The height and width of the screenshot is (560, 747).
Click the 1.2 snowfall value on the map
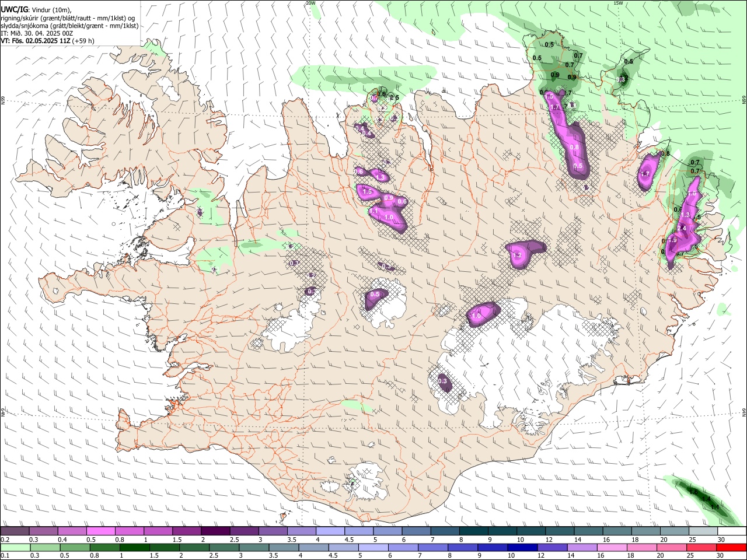516,256
